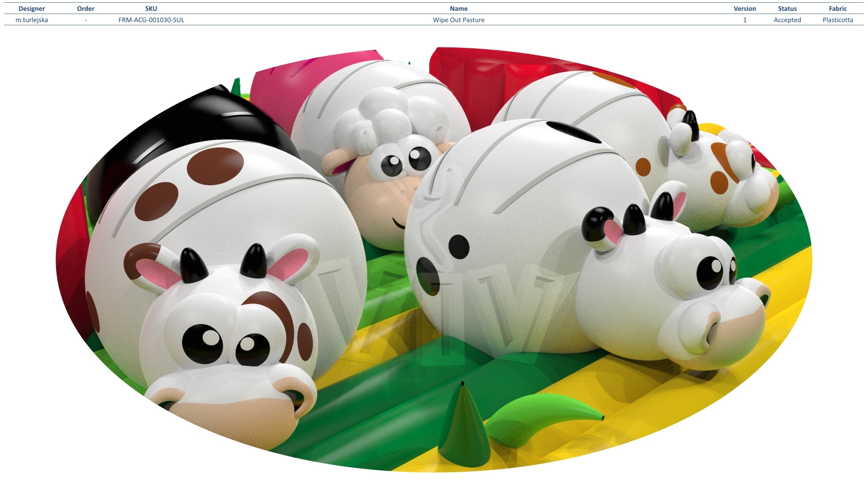This screenshot has height=488, width=868.
Task: Click the Order column header
Action: click(x=85, y=9)
